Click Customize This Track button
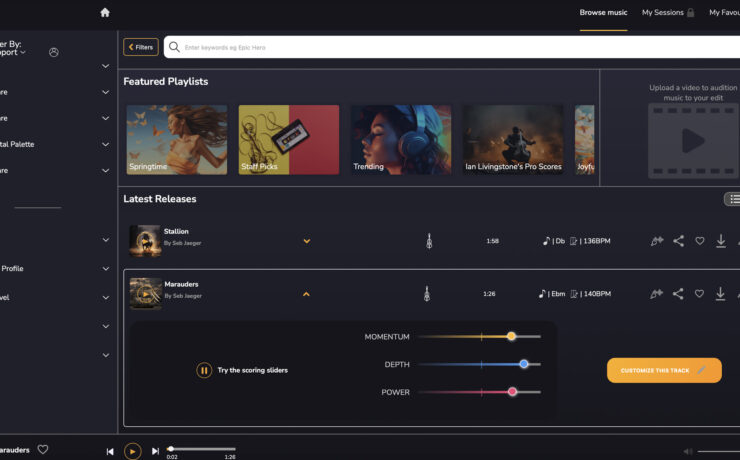The width and height of the screenshot is (740, 460). (x=664, y=370)
